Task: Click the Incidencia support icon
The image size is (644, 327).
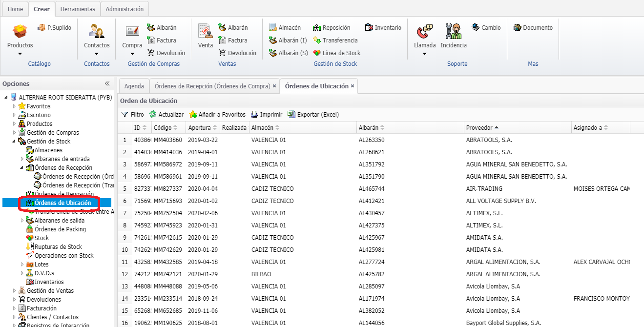Action: 454,32
